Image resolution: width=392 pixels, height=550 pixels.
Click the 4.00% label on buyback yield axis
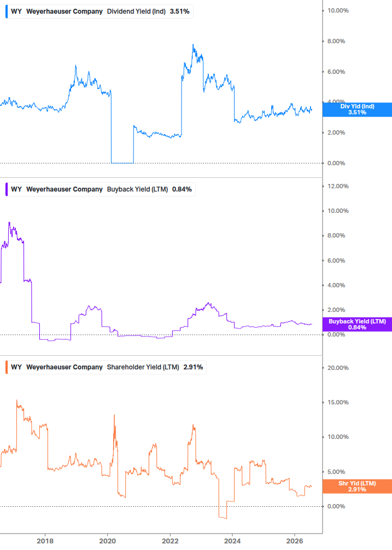[336, 285]
